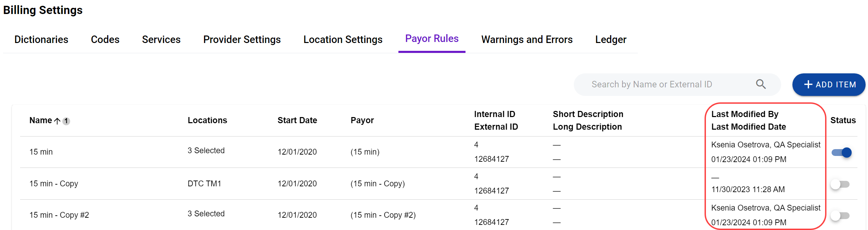Sort the table by Start Date column

click(297, 120)
